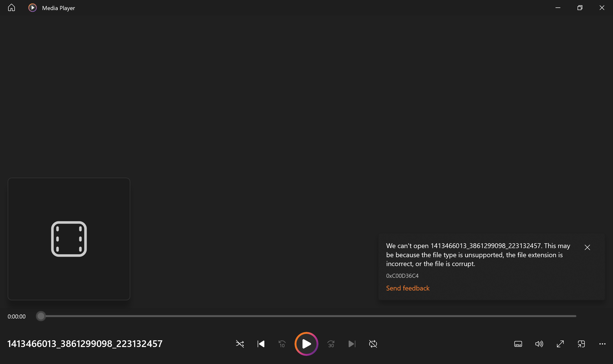Skip to previous track
This screenshot has height=364, width=613.
[261, 344]
